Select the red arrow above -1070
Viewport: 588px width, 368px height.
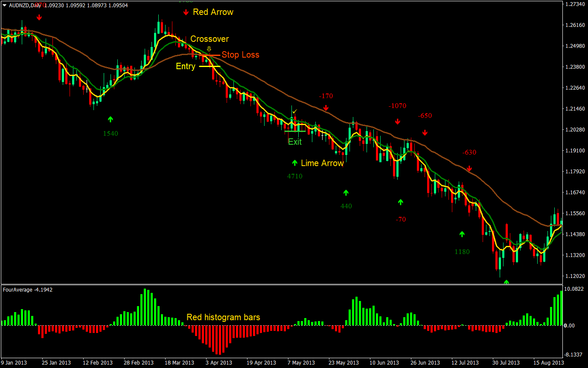[398, 121]
